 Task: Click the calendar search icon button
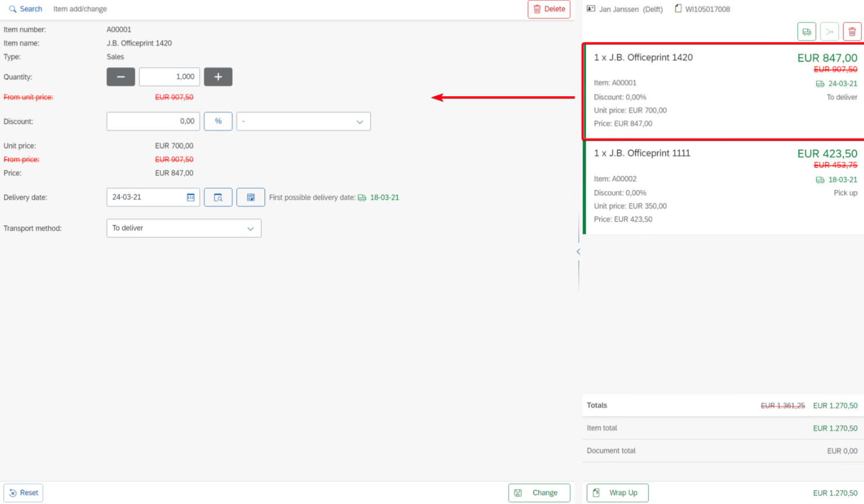pos(218,198)
